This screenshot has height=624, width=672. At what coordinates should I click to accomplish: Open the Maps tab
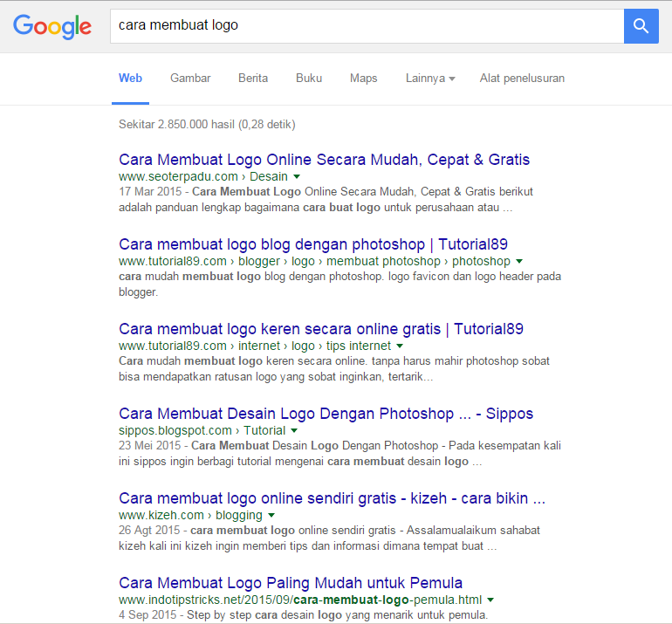tap(363, 78)
